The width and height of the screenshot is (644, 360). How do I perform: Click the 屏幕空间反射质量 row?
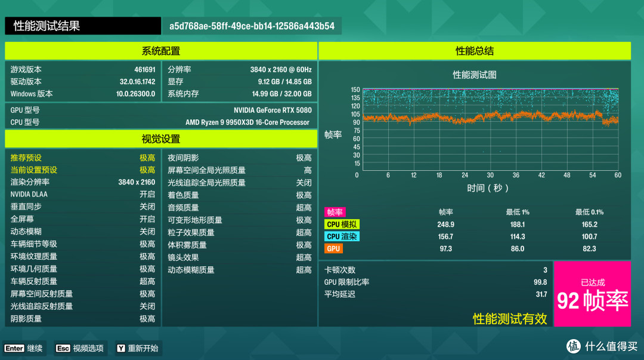(x=83, y=294)
